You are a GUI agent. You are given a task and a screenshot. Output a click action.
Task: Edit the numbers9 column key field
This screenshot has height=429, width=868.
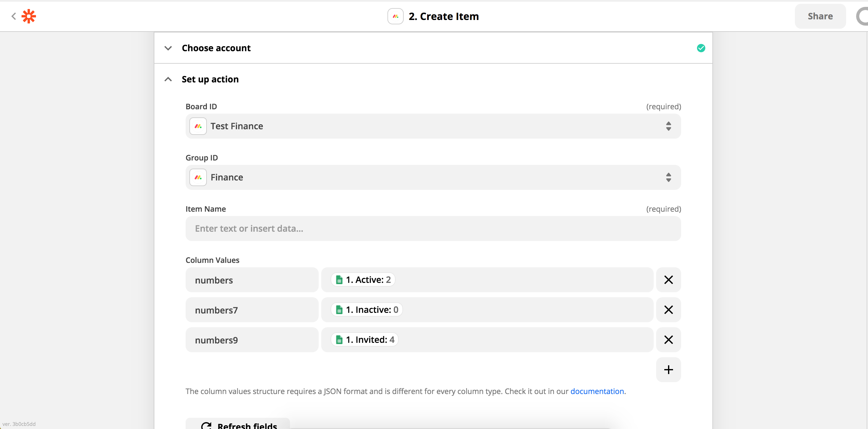coord(252,340)
